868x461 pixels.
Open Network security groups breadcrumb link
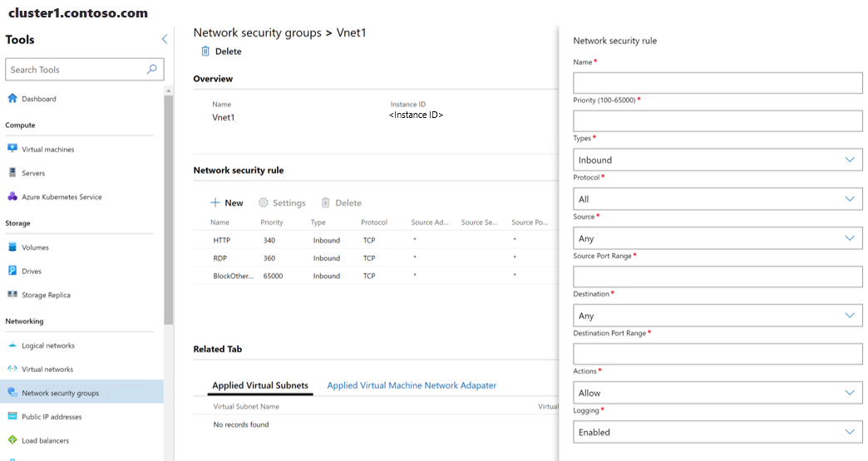257,33
